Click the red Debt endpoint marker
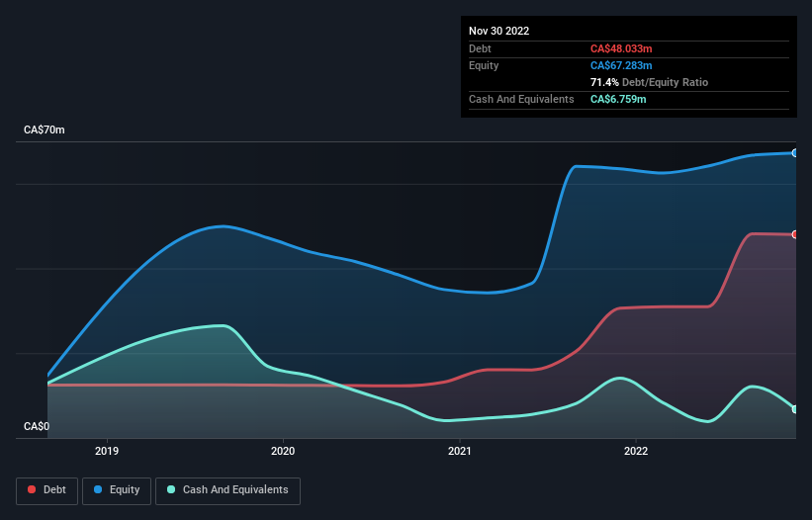812x520 pixels. coord(795,234)
